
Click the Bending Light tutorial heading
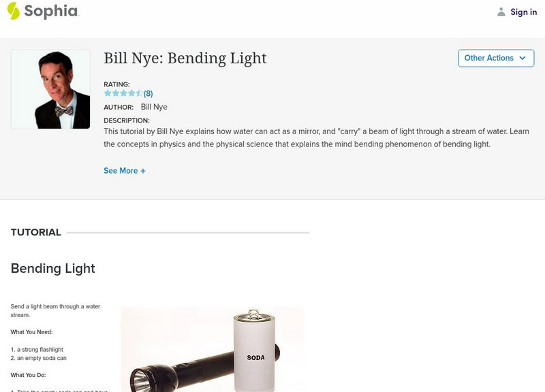(x=53, y=268)
